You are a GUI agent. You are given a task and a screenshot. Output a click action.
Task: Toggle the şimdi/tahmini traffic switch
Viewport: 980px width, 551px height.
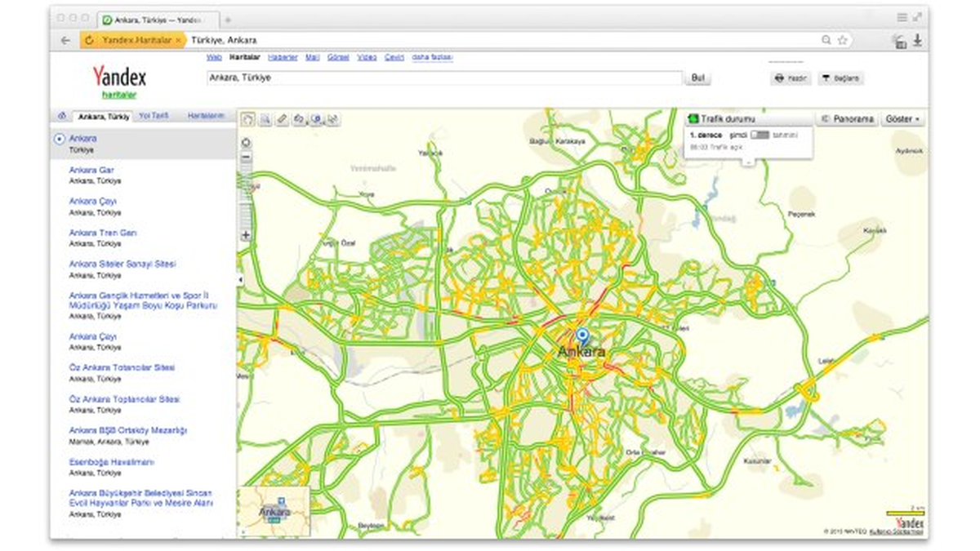(759, 134)
